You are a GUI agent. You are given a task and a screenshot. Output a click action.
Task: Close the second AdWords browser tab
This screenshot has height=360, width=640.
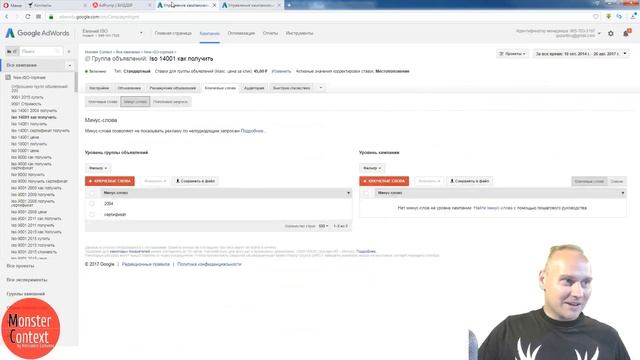coord(279,5)
